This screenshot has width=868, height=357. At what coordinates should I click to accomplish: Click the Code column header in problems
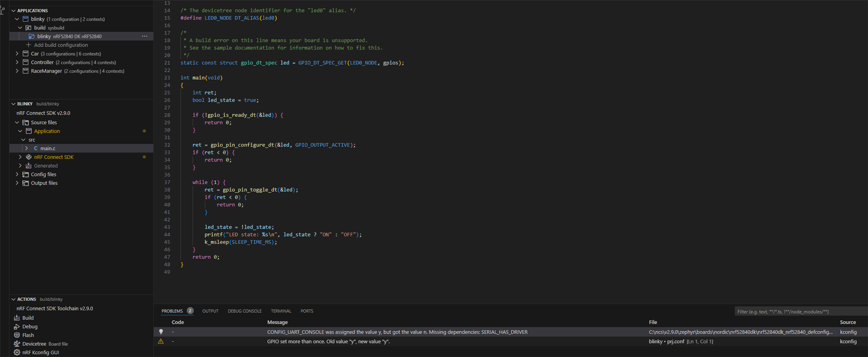pyautogui.click(x=178, y=322)
